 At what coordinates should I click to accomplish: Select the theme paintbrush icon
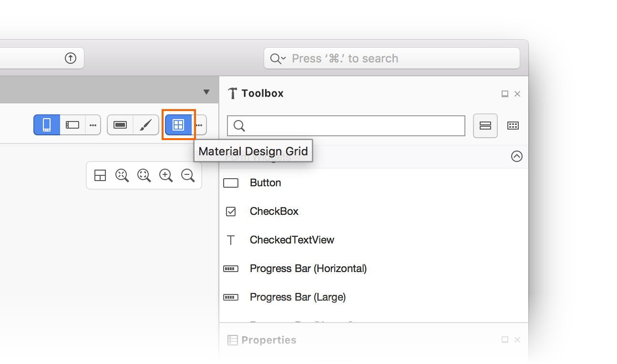[146, 125]
